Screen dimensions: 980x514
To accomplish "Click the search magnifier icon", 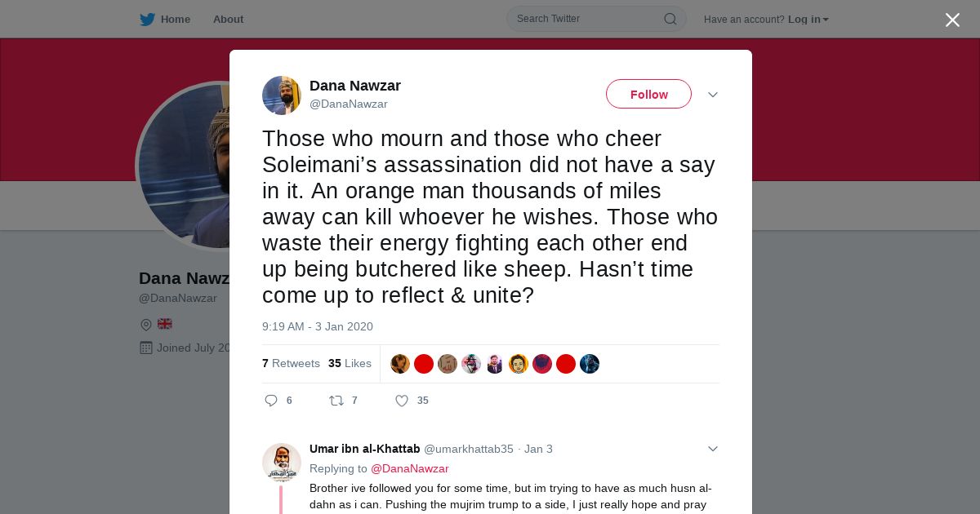I will coord(670,19).
